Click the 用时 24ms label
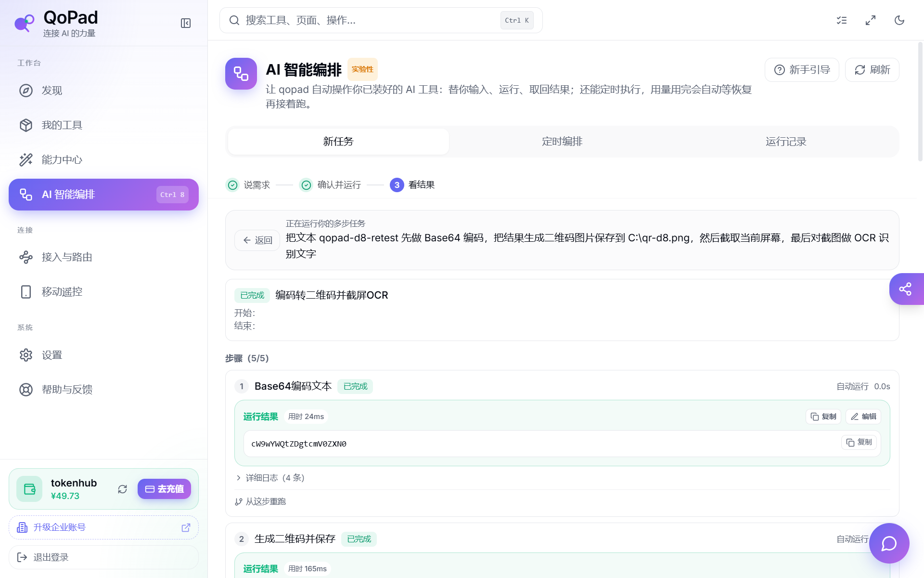Image resolution: width=924 pixels, height=578 pixels. click(x=306, y=417)
